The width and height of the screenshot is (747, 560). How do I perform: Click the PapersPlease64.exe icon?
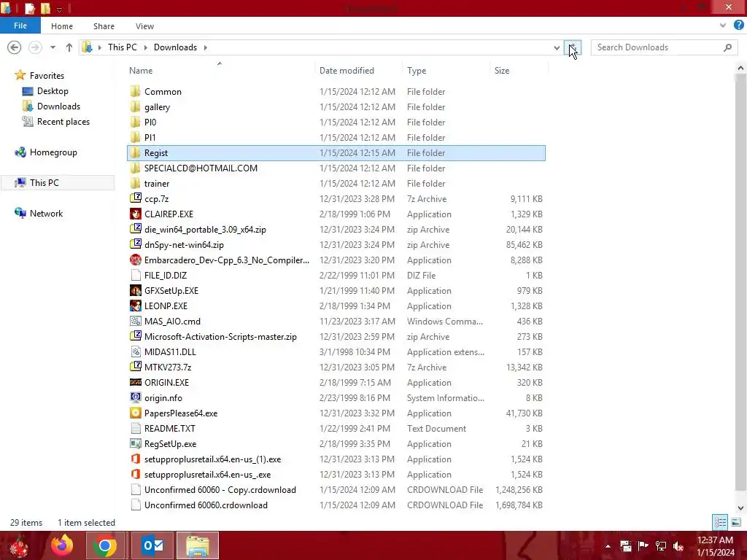136,413
